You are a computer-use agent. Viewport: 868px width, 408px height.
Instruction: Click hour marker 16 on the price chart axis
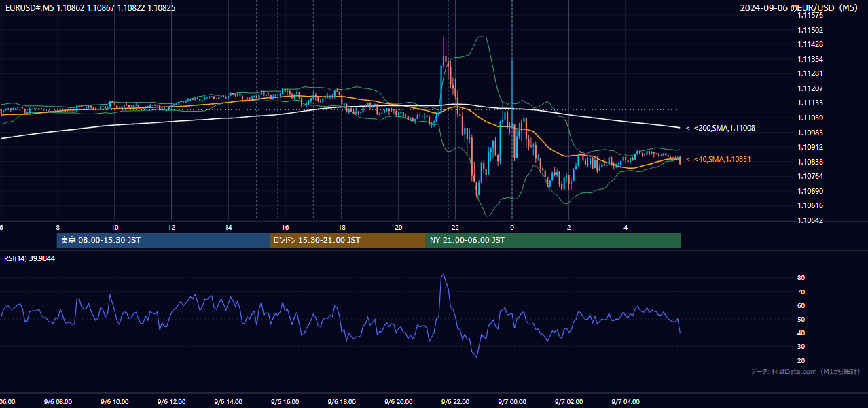(285, 227)
